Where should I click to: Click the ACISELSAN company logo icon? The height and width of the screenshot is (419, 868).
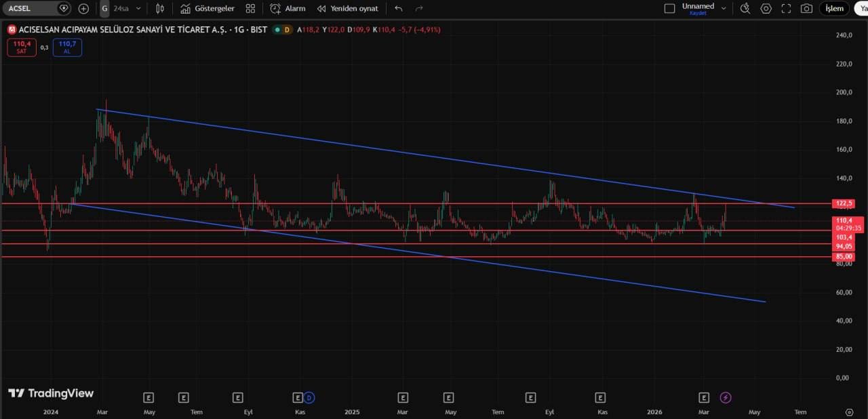11,30
